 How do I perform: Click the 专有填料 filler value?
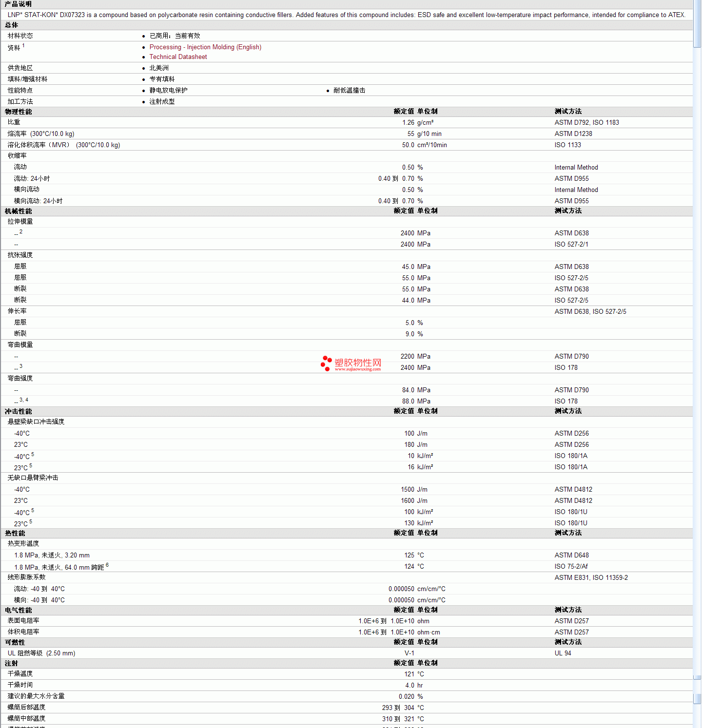tap(162, 79)
